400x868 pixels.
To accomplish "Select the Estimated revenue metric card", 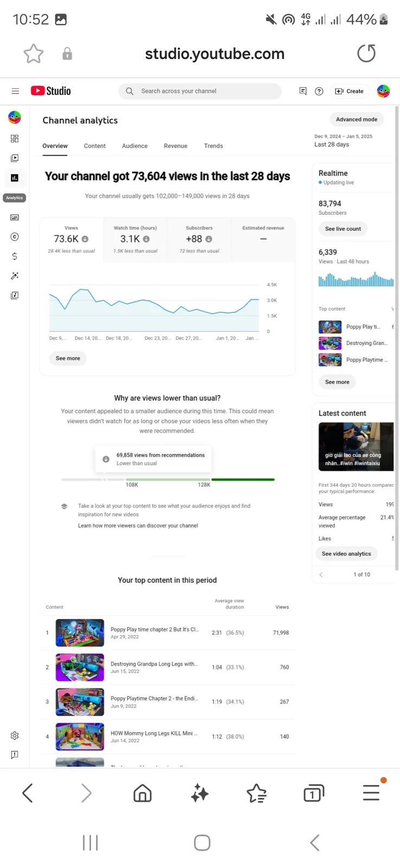I will click(263, 240).
